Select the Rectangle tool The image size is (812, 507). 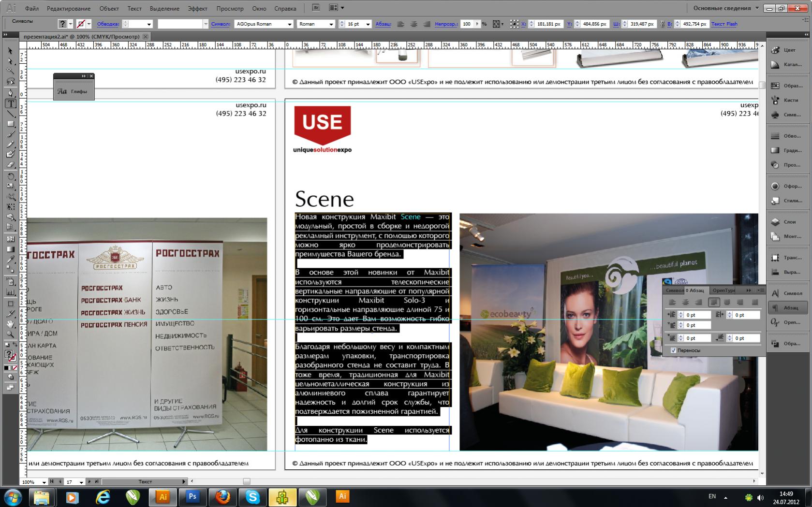10,124
